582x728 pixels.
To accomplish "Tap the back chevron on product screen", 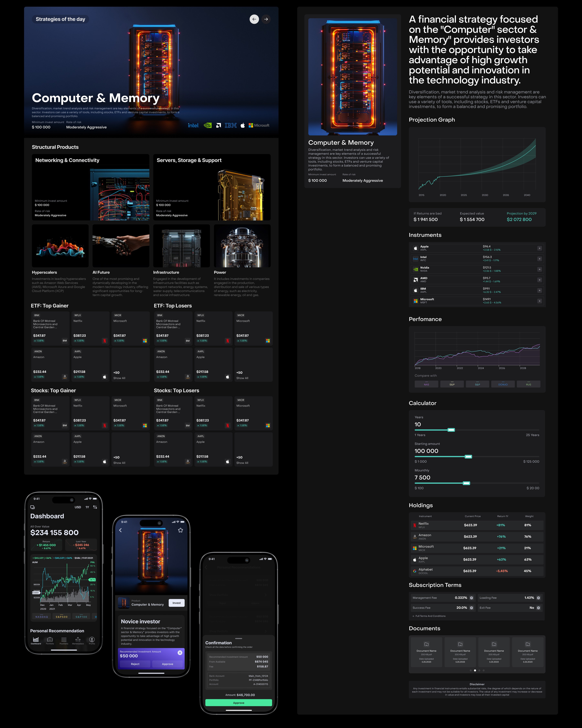I will [120, 530].
